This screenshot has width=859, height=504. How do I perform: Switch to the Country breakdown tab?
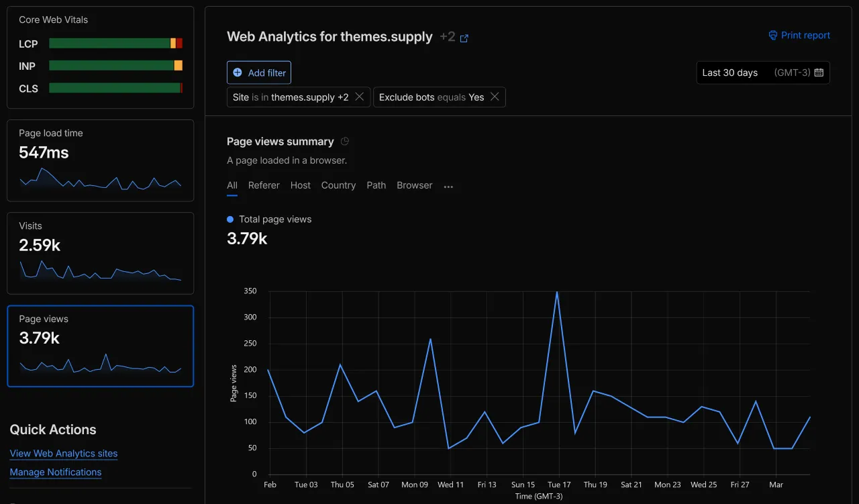(338, 185)
